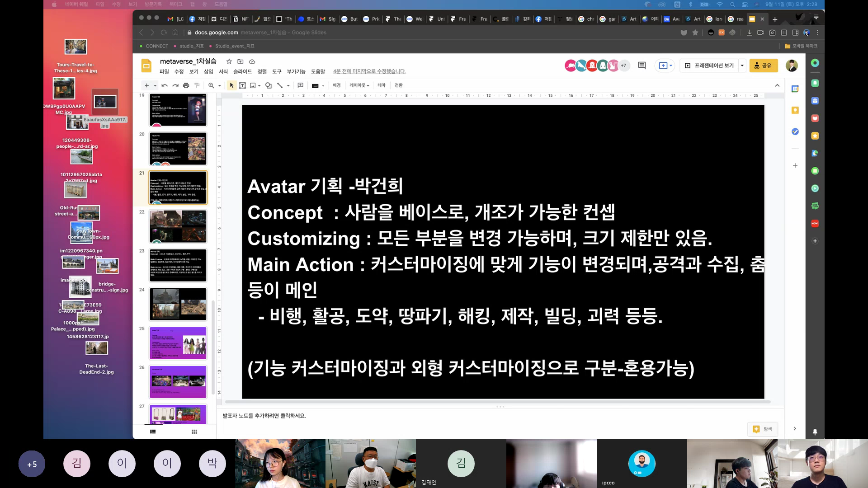868x488 pixels.
Task: Expand the 레이아웃 layout dropdown
Action: coord(359,85)
